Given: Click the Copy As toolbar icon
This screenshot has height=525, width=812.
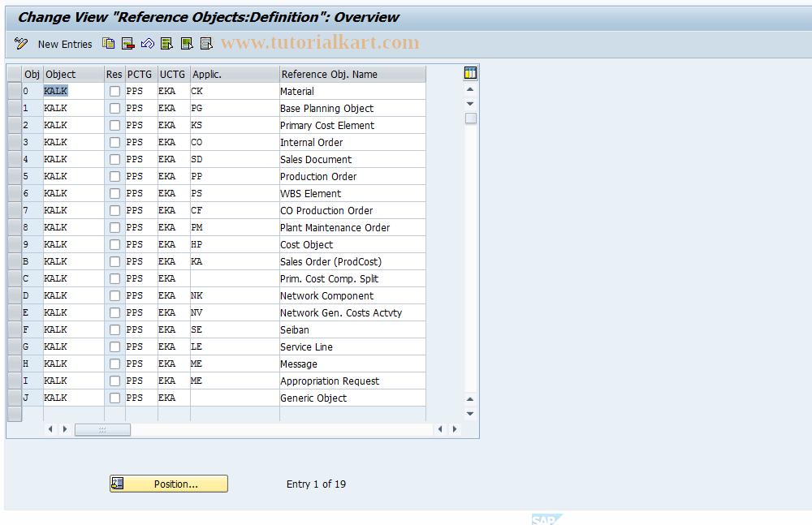Looking at the screenshot, I should pyautogui.click(x=108, y=44).
